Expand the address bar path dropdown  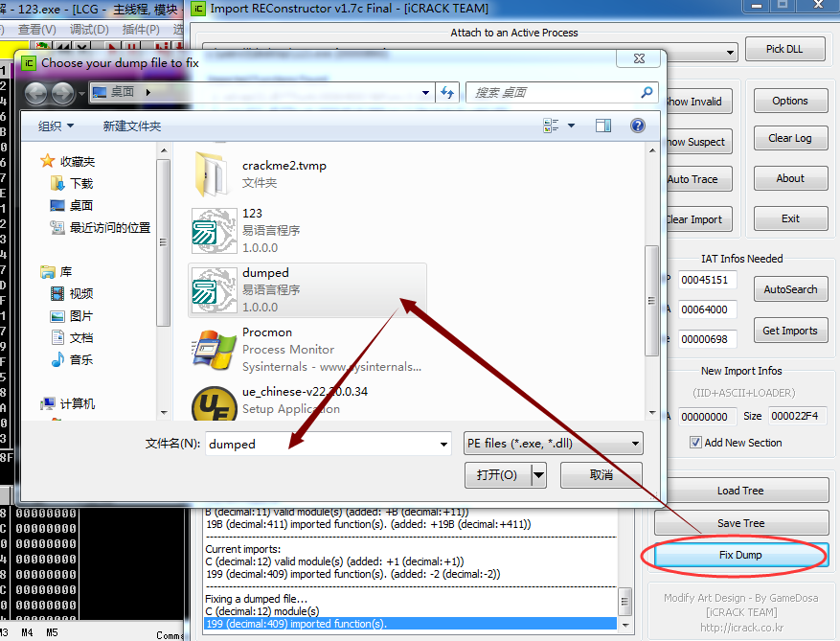coord(425,93)
